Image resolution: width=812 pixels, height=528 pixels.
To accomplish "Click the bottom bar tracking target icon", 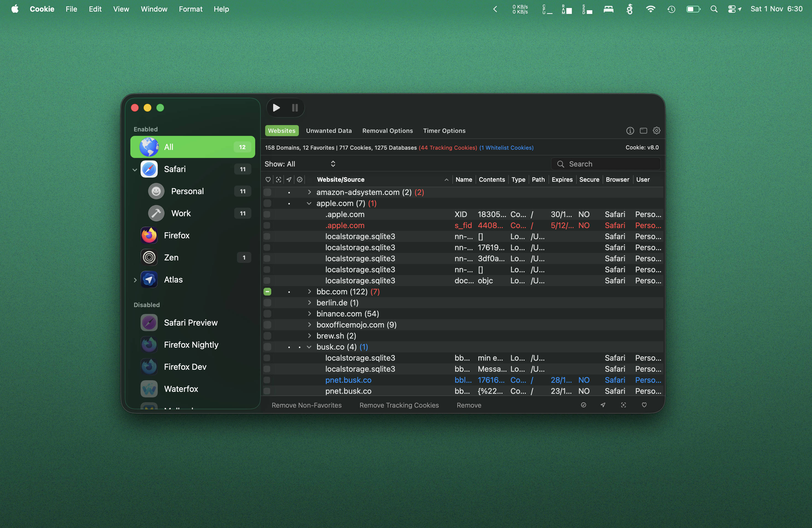I will pyautogui.click(x=623, y=405).
